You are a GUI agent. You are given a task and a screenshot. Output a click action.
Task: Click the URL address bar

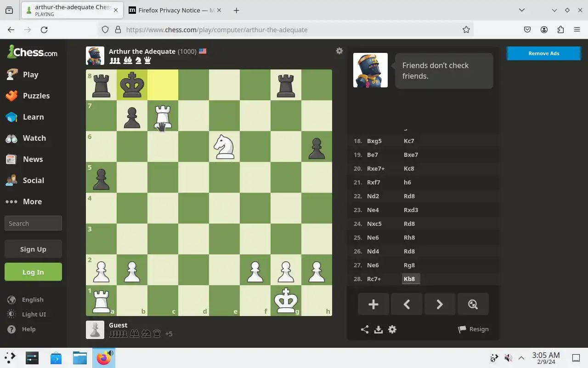[285, 29]
